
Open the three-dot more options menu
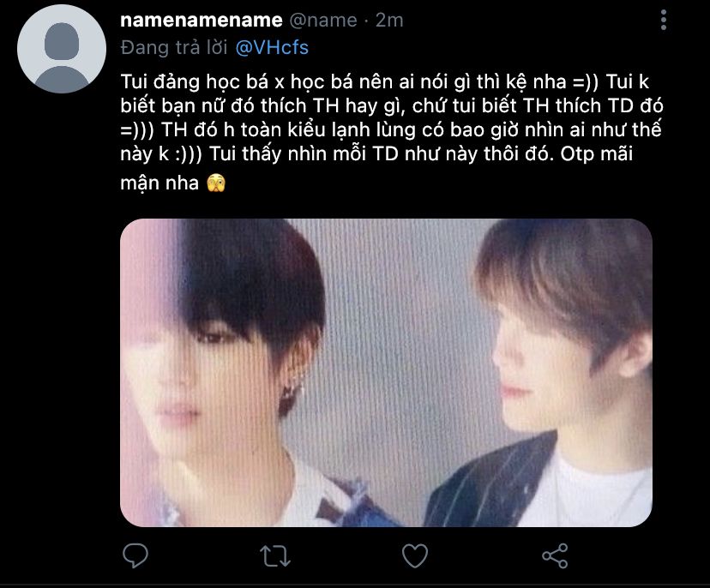point(664,20)
